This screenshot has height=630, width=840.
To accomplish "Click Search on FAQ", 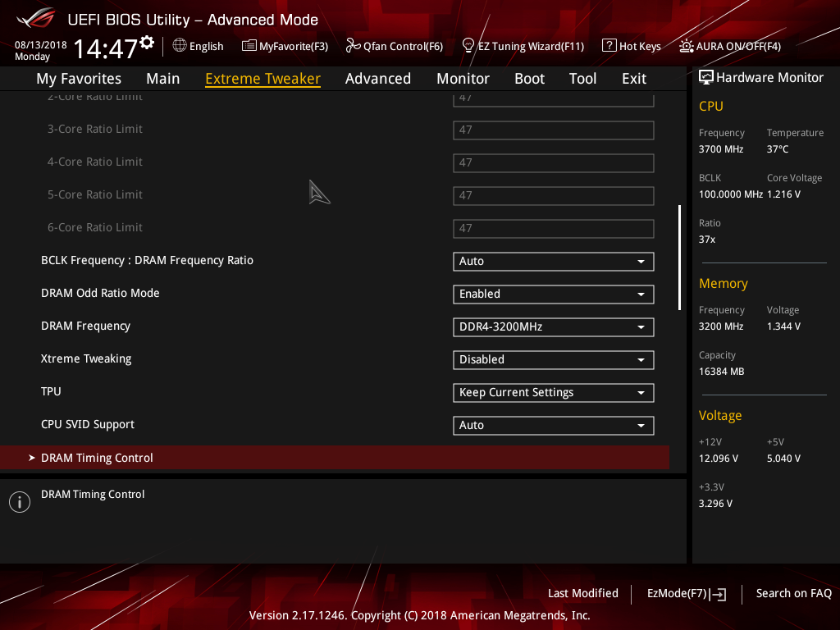I will pyautogui.click(x=793, y=594).
